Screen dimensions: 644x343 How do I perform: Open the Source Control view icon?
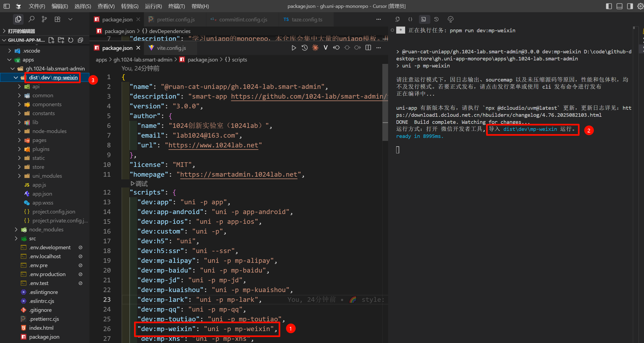44,19
